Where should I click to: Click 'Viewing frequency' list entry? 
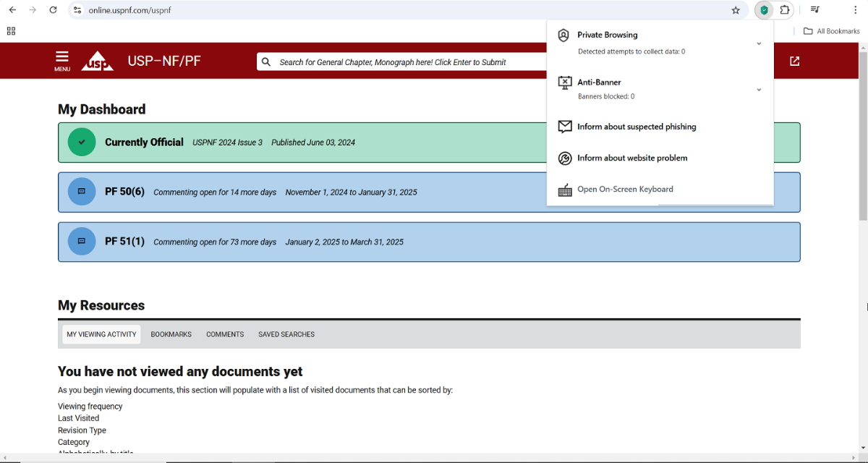[x=90, y=407]
